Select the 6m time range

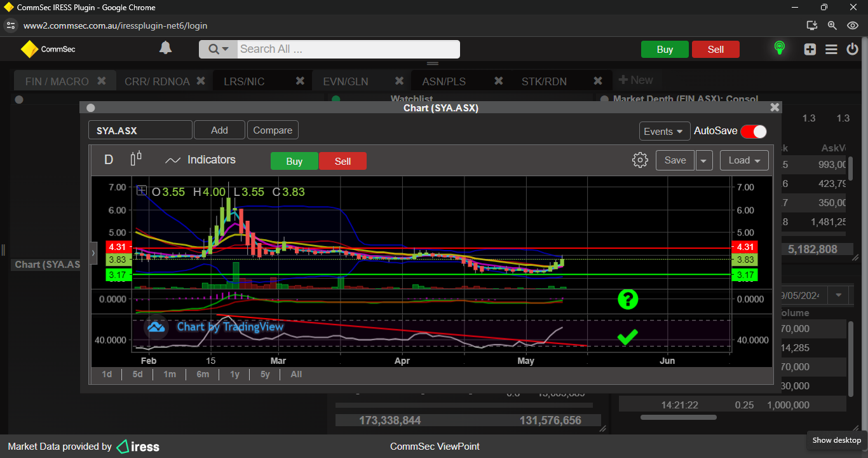(x=203, y=374)
